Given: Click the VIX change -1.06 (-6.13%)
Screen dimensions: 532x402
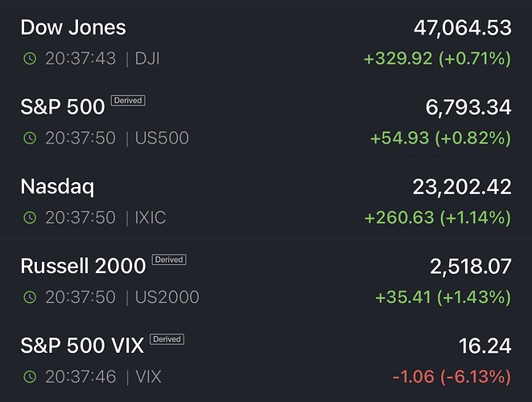Looking at the screenshot, I should (x=451, y=376).
